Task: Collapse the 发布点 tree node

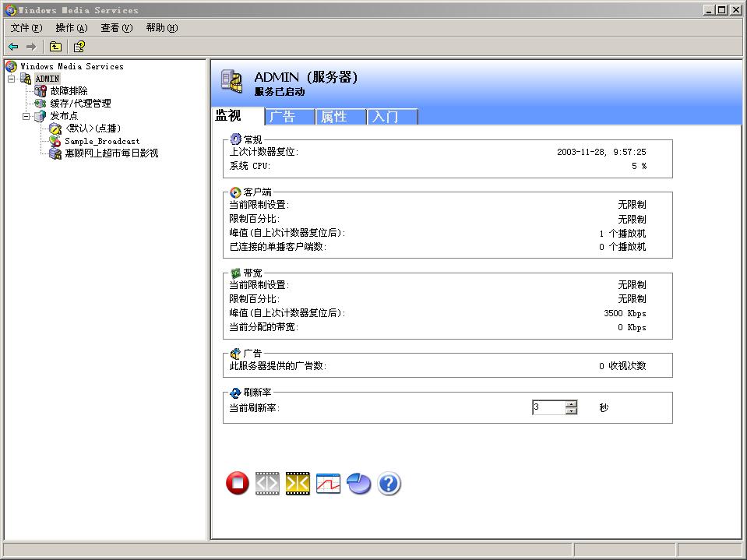Action: coord(26,116)
